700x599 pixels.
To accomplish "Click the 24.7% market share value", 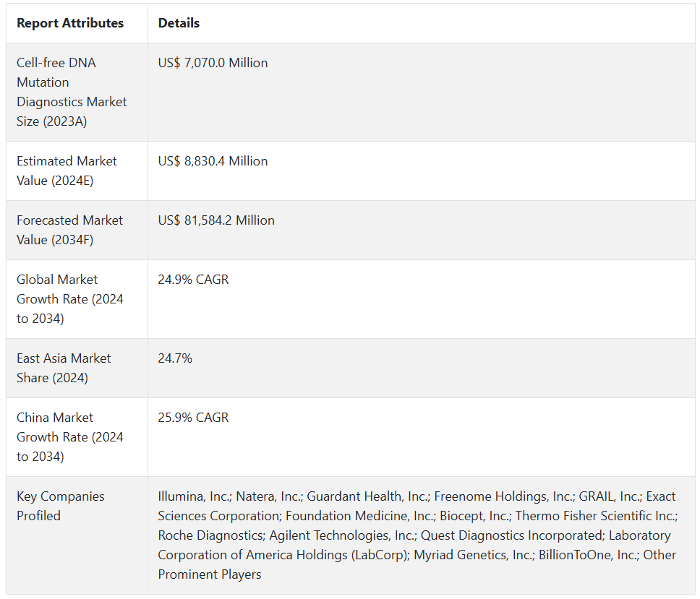I will coord(175,358).
